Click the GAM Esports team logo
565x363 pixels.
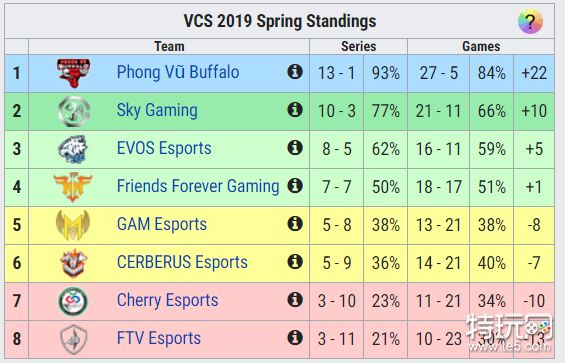(73, 225)
